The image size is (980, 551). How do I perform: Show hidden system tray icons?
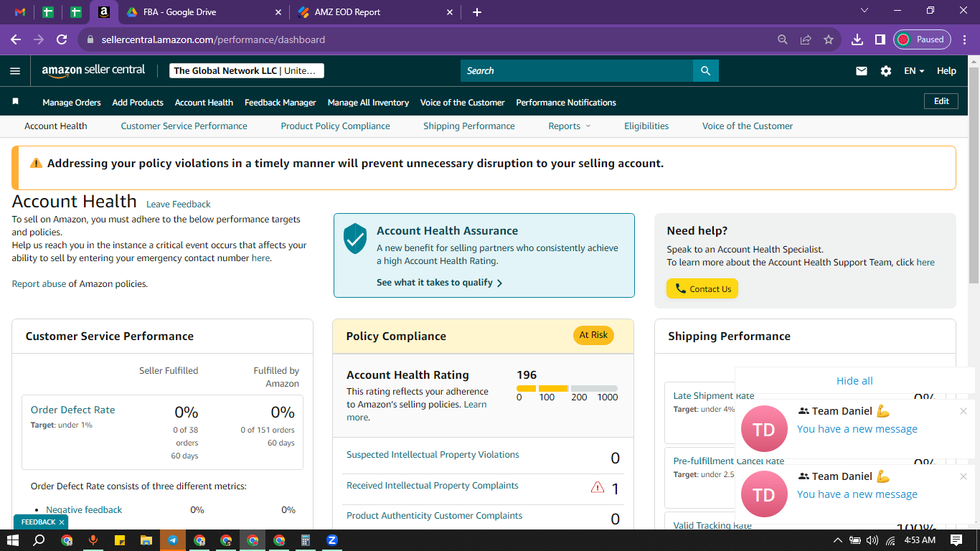837,540
